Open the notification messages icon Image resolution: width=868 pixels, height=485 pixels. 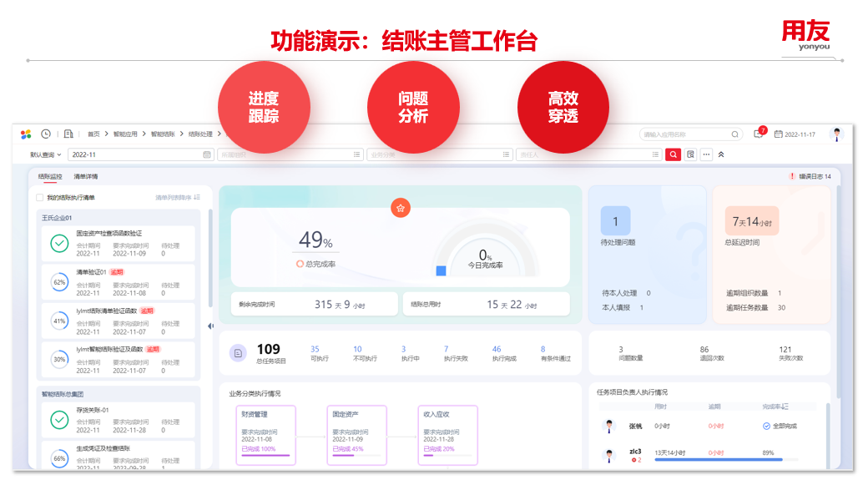coord(759,134)
